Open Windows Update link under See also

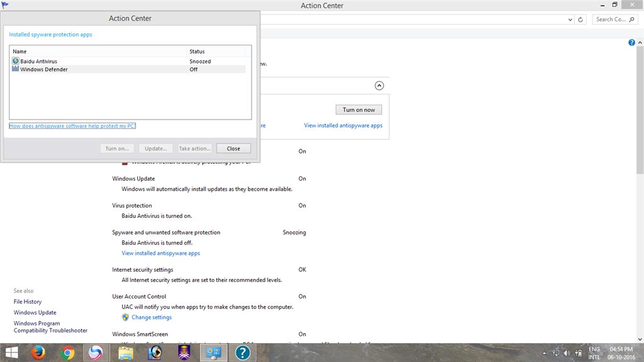(x=35, y=313)
